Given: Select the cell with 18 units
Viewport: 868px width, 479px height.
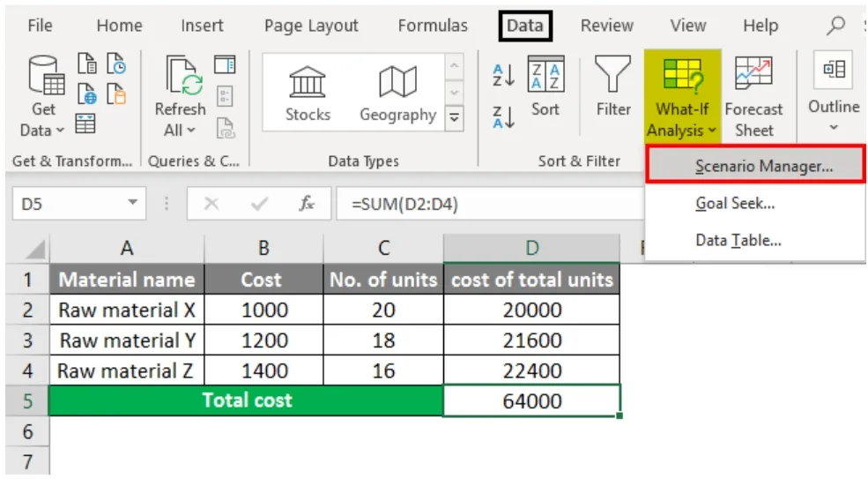Looking at the screenshot, I should click(383, 340).
